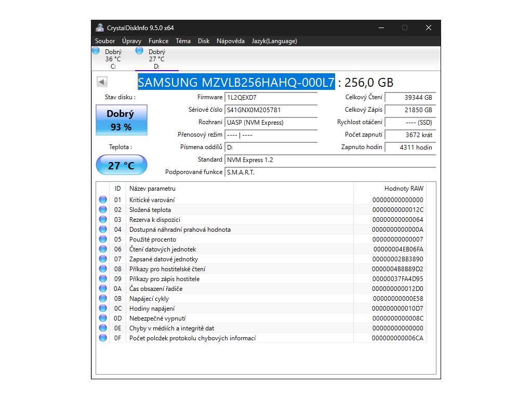The image size is (532, 399).
Task: Click status orb for Napájecí cykly row
Action: [x=103, y=298]
